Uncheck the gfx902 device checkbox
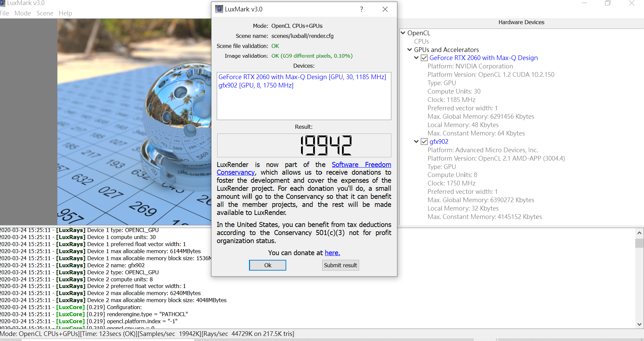 (x=424, y=141)
